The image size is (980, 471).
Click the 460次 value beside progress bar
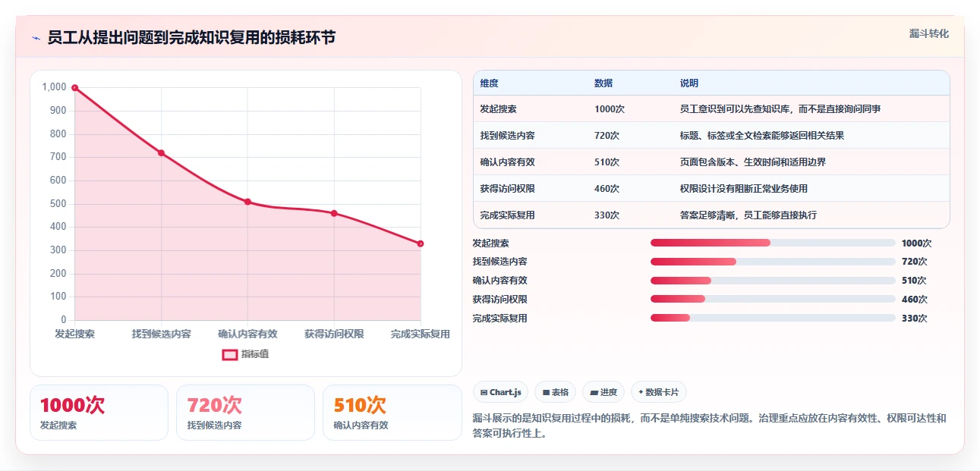915,300
